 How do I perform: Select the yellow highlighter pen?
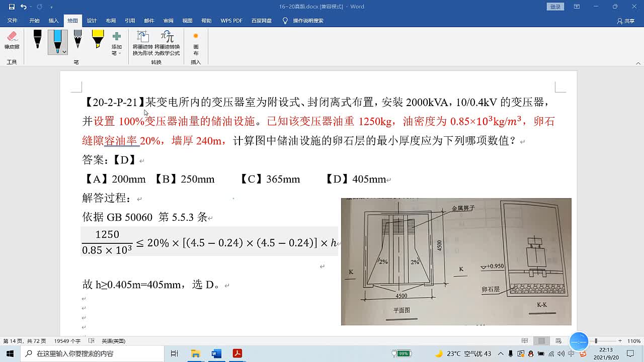pos(98,40)
